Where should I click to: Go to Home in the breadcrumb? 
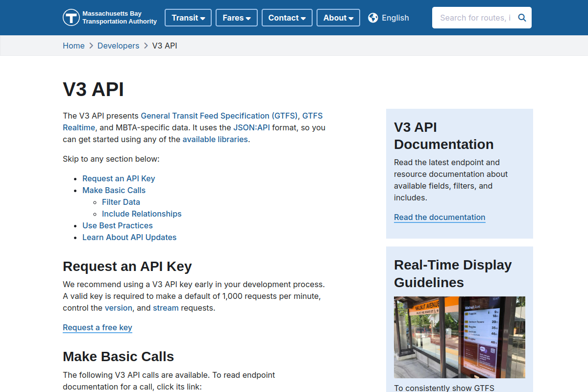click(73, 46)
